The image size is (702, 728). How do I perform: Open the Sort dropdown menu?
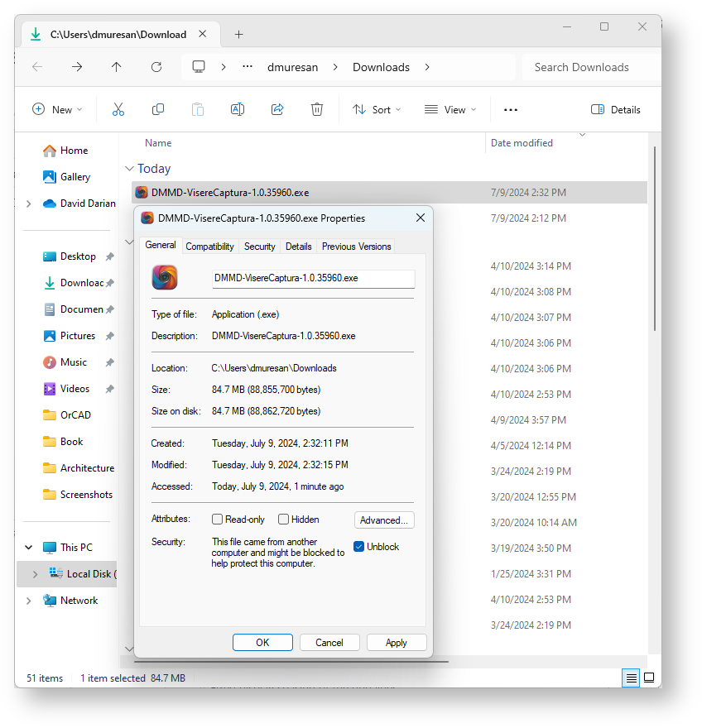click(377, 109)
